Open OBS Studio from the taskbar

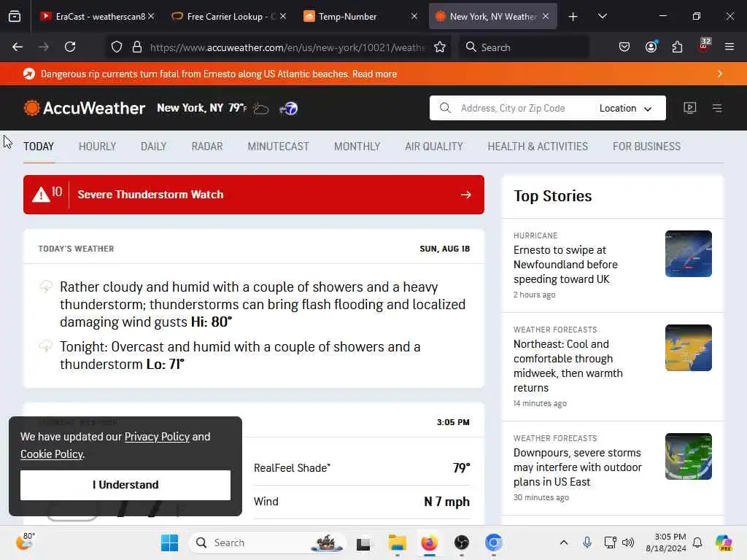[461, 542]
